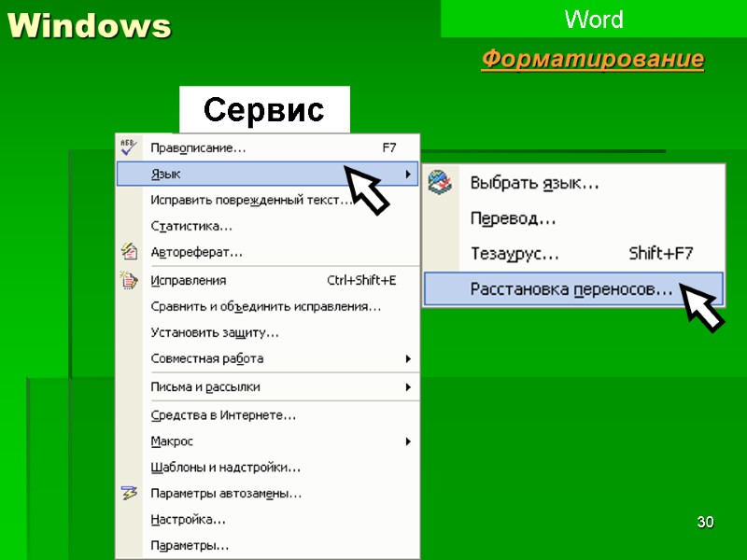This screenshot has width=747, height=560.
Task: Click the Windows slide title
Action: (89, 25)
